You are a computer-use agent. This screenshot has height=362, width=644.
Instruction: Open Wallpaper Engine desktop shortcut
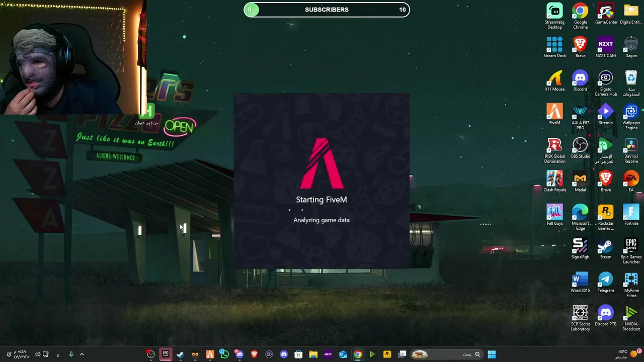631,117
